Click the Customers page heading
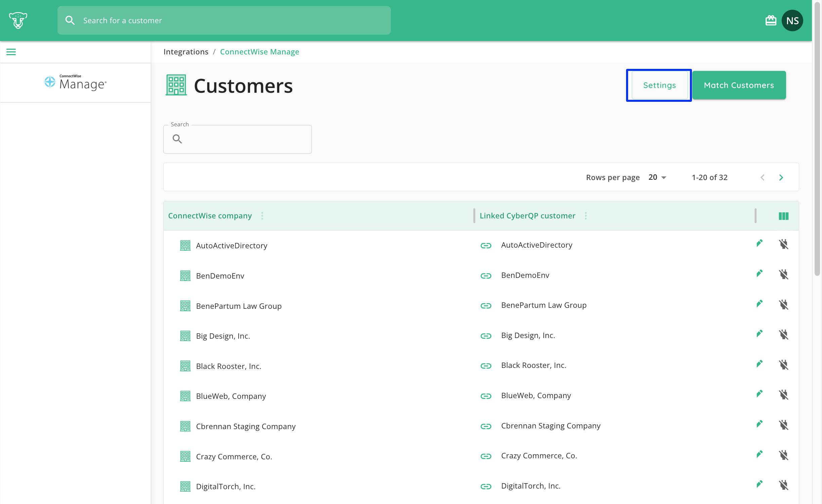Viewport: 822px width, 504px height. (x=243, y=86)
